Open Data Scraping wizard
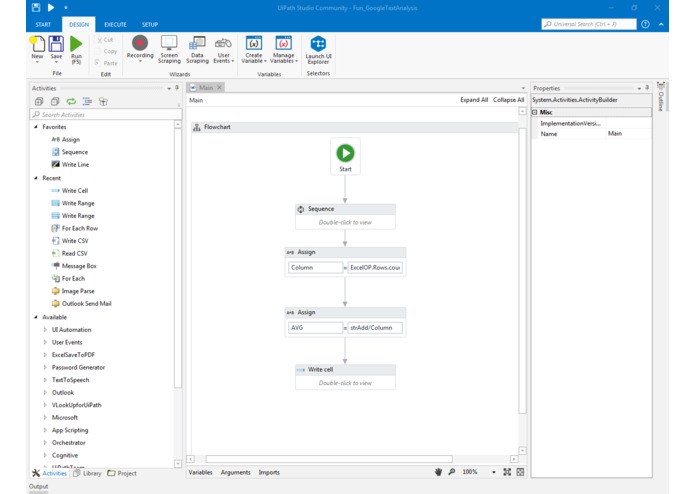The height and width of the screenshot is (494, 695). [x=197, y=43]
